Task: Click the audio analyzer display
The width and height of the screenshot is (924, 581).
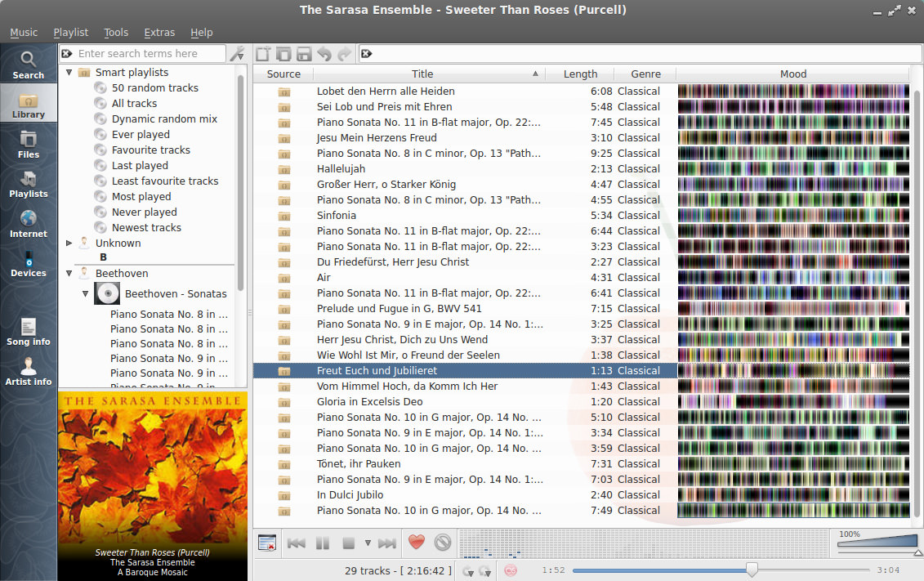Action: point(645,544)
